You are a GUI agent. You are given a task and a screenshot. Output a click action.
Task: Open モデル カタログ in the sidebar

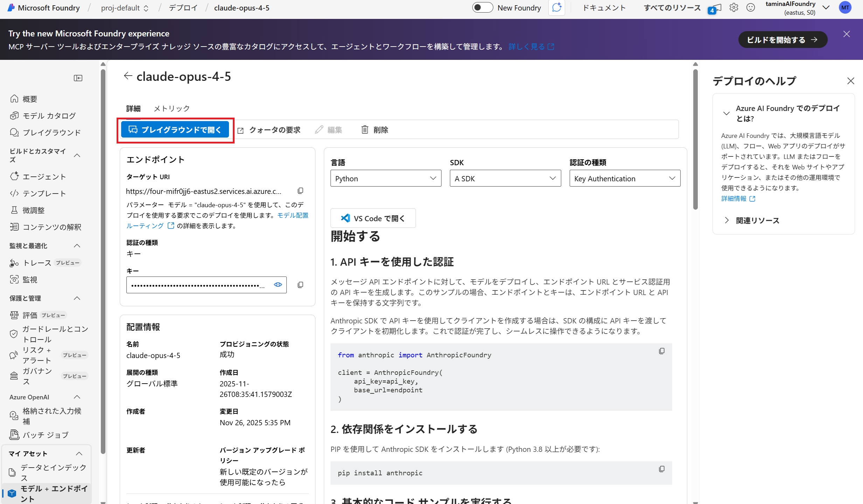[49, 116]
